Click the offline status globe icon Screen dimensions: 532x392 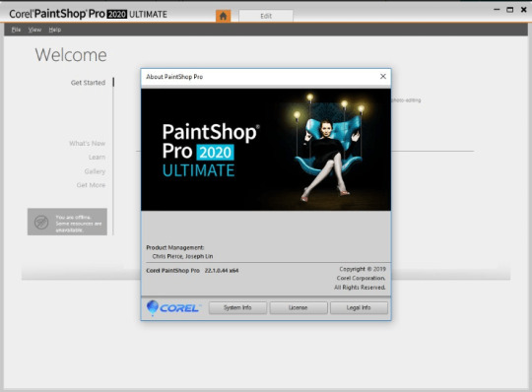[x=41, y=223]
